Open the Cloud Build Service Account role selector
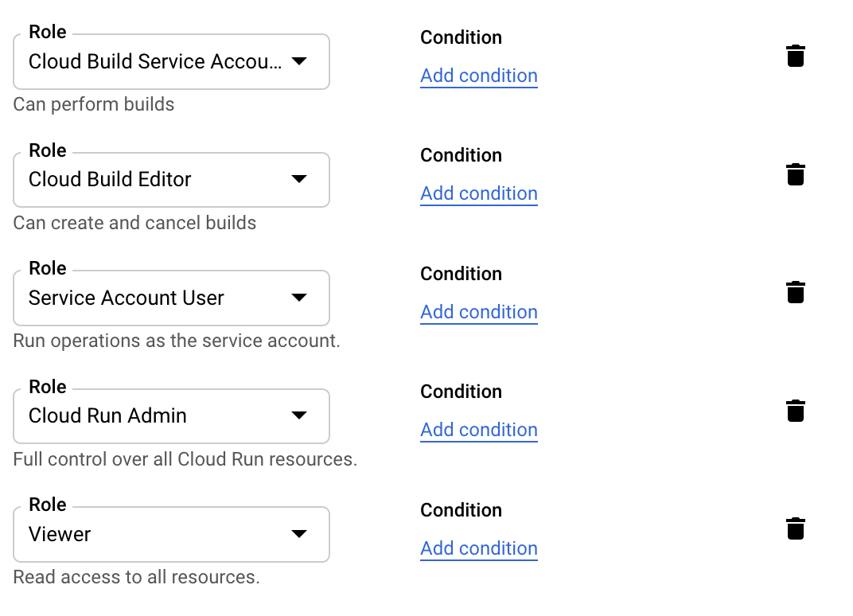The height and width of the screenshot is (616, 853). (x=301, y=61)
